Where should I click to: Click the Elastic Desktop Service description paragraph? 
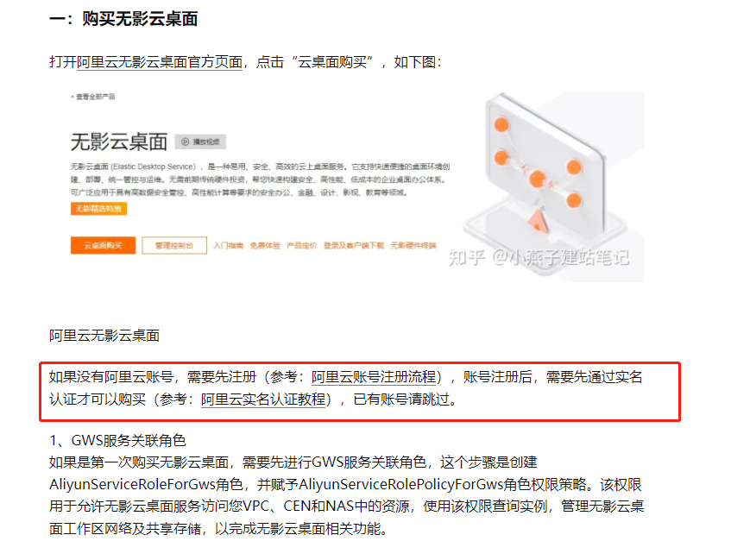260,179
